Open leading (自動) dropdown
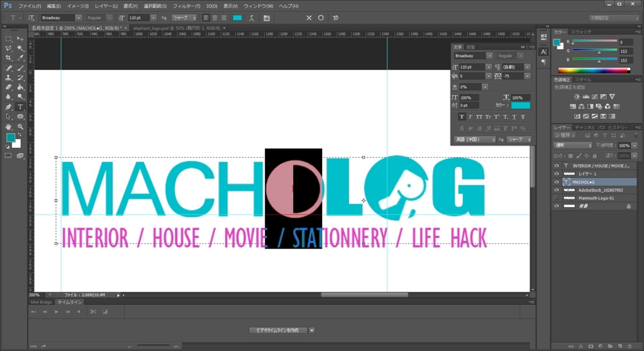Image resolution: width=644 pixels, height=351 pixels. click(x=528, y=67)
